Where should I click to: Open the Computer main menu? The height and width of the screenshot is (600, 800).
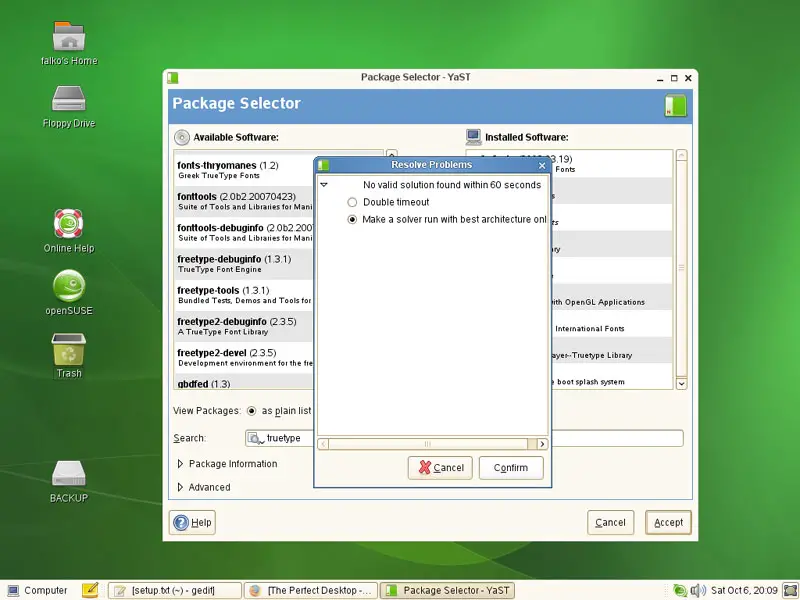(38, 590)
